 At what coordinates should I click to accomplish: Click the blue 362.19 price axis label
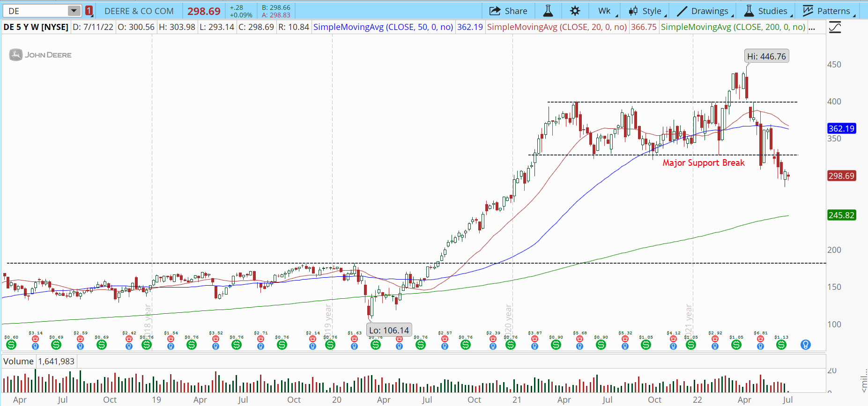(841, 128)
